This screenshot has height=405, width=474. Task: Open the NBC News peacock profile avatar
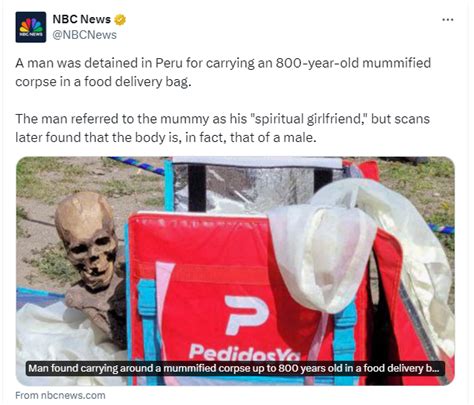31,27
